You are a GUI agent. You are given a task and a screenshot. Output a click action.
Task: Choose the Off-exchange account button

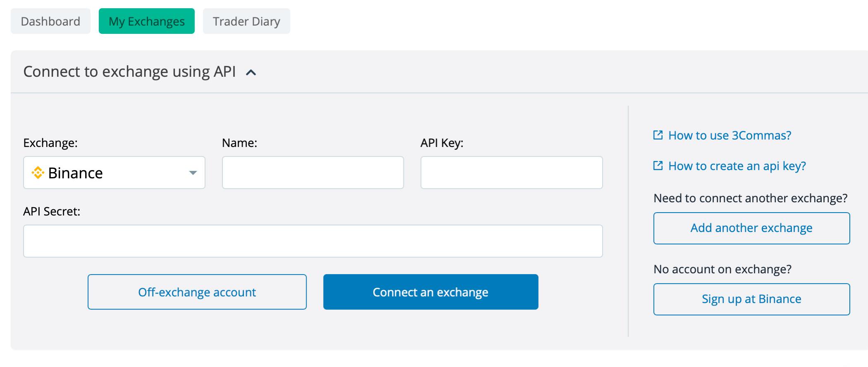tap(197, 292)
